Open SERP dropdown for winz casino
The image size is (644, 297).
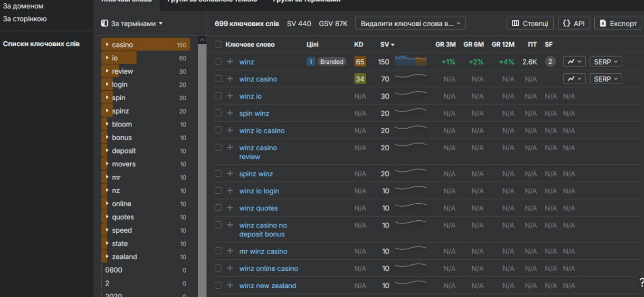click(x=605, y=79)
